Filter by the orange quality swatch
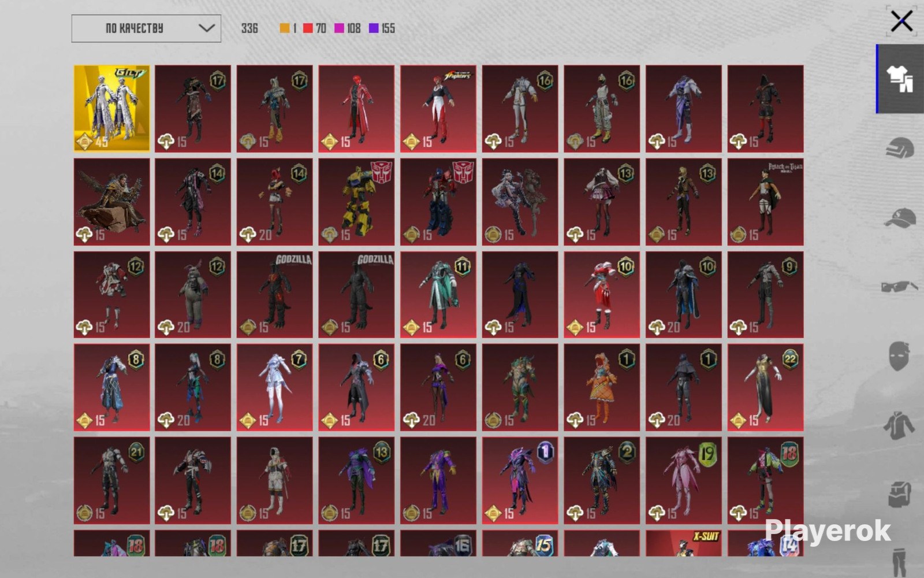 [285, 28]
